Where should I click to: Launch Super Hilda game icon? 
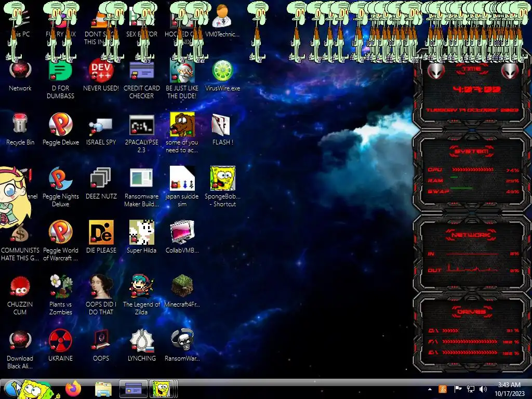(x=141, y=237)
